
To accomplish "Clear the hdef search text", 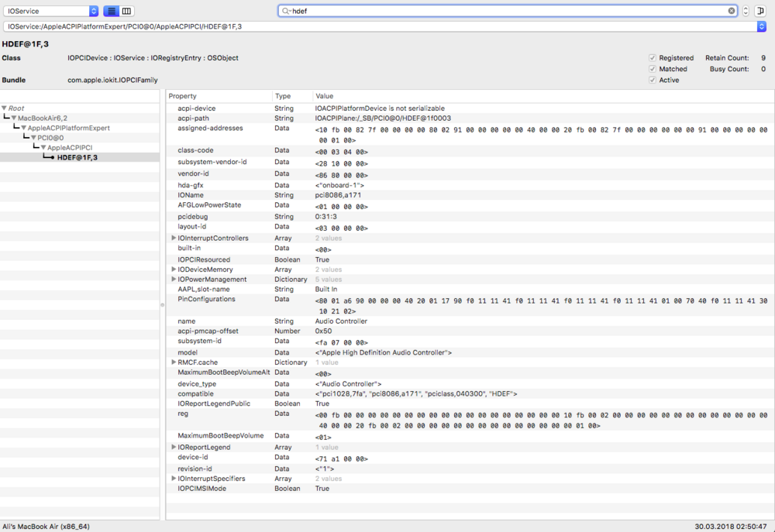I will [x=731, y=11].
